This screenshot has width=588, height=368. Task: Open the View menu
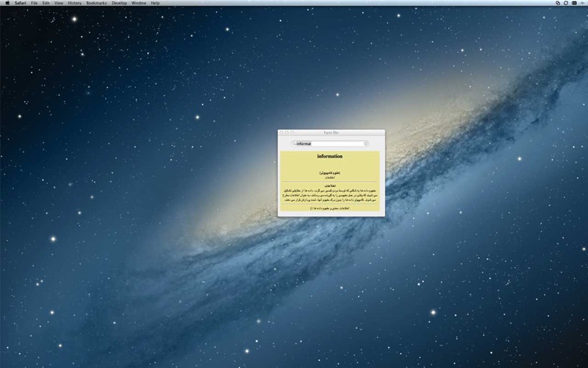pos(59,3)
